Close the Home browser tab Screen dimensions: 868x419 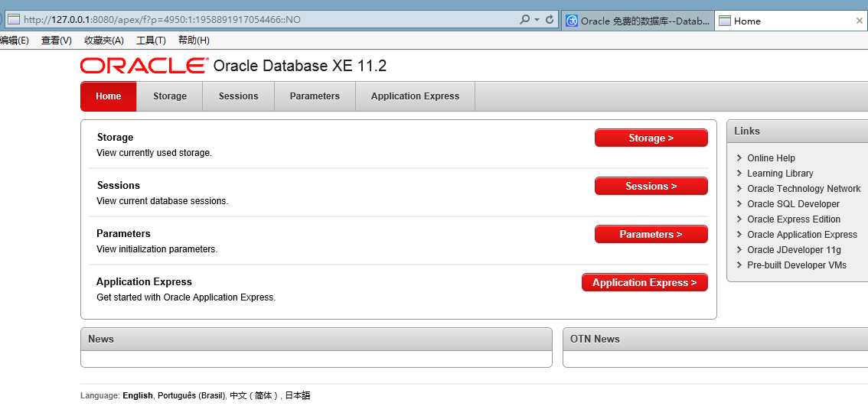click(859, 21)
